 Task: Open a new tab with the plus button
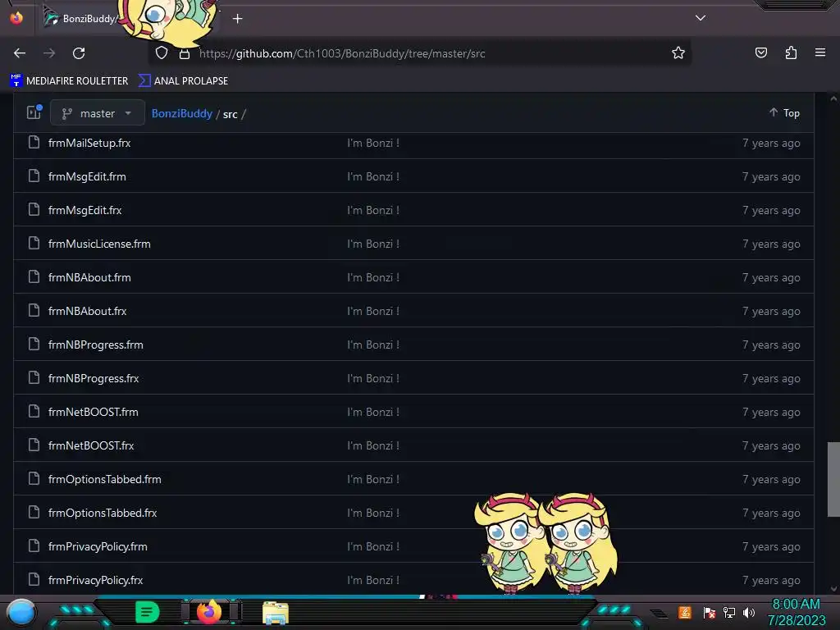tap(237, 19)
